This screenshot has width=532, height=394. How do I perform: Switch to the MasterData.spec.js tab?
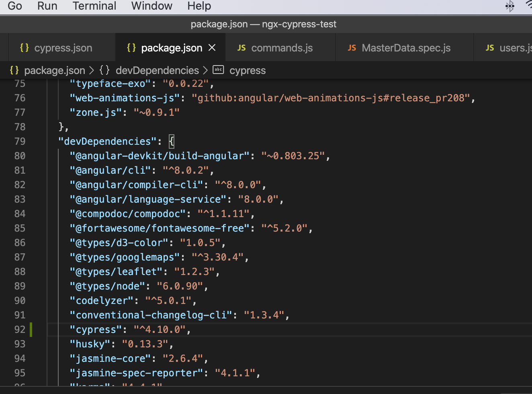click(406, 48)
